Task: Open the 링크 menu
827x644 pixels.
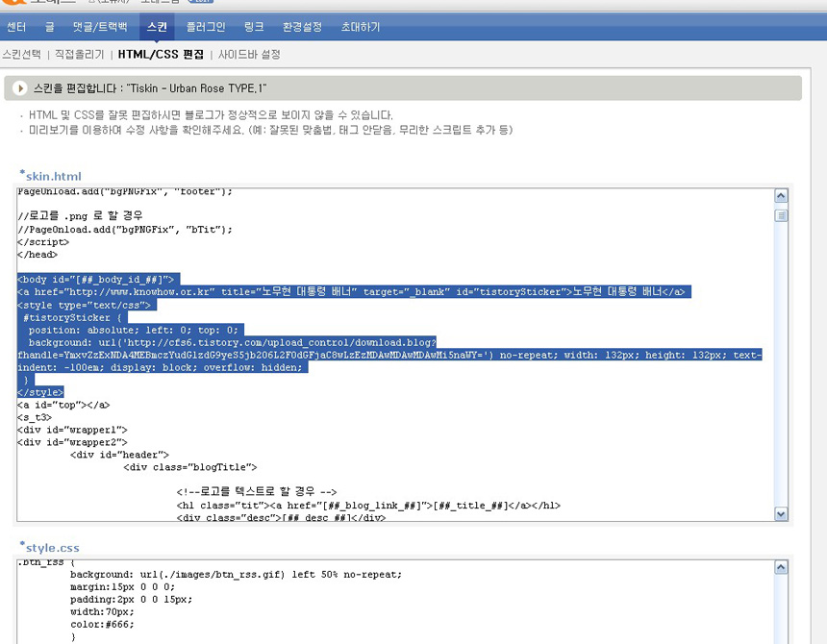Action: [254, 27]
